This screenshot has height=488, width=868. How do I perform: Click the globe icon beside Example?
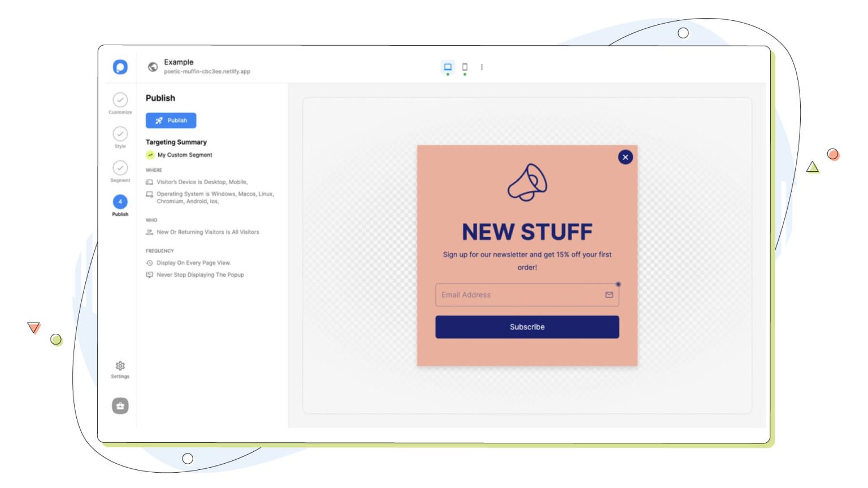click(153, 67)
